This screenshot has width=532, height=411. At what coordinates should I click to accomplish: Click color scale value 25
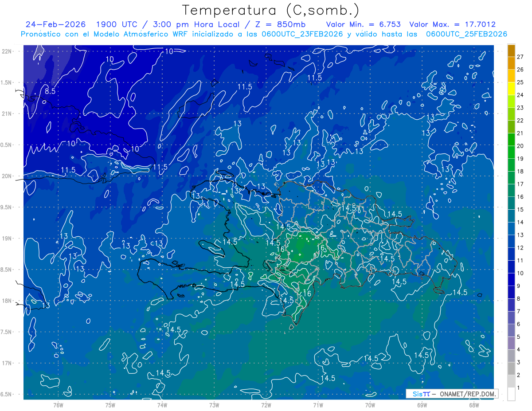[x=520, y=82]
